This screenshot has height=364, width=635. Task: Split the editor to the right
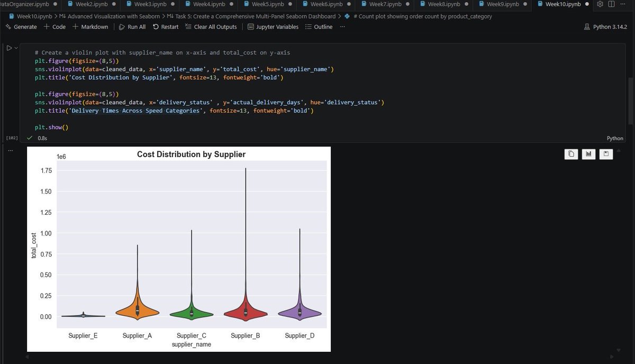click(x=611, y=4)
